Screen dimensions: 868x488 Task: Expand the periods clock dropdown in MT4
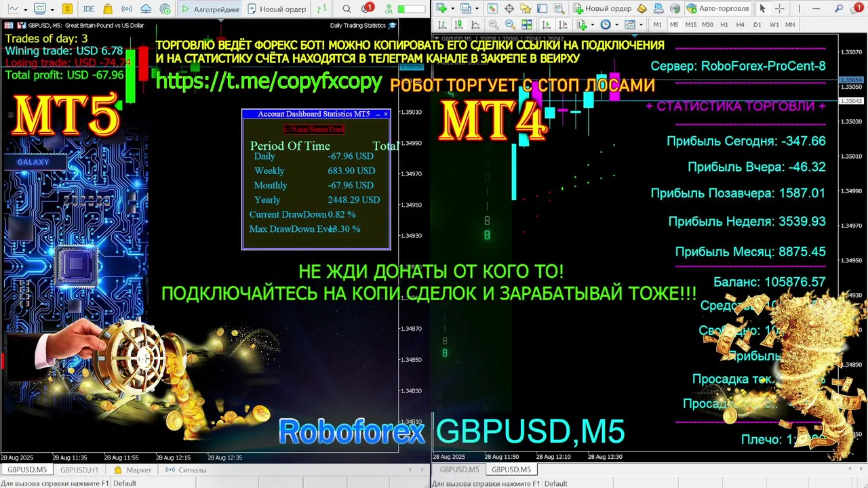click(616, 24)
